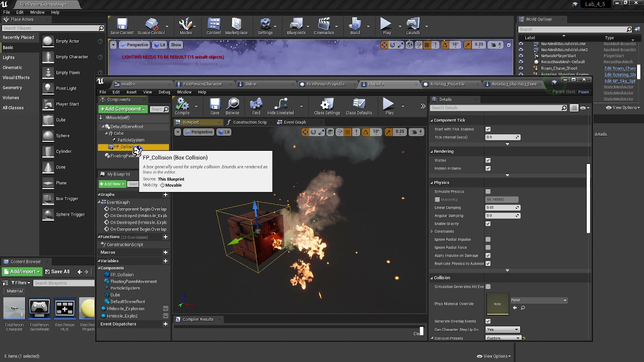The image size is (644, 362).
Task: Open Blueprints menu in main toolbar
Action: (296, 26)
